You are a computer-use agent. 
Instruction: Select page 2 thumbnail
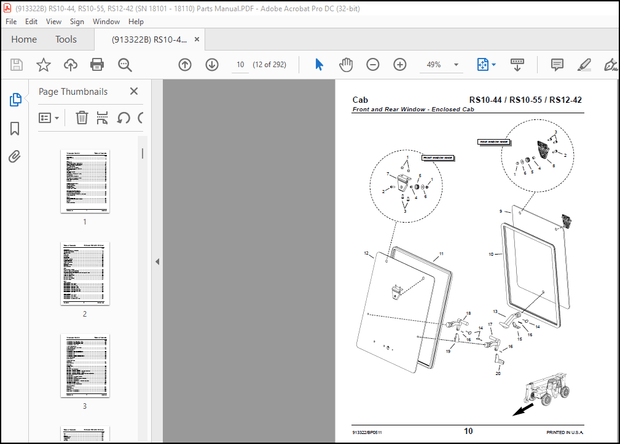point(85,274)
